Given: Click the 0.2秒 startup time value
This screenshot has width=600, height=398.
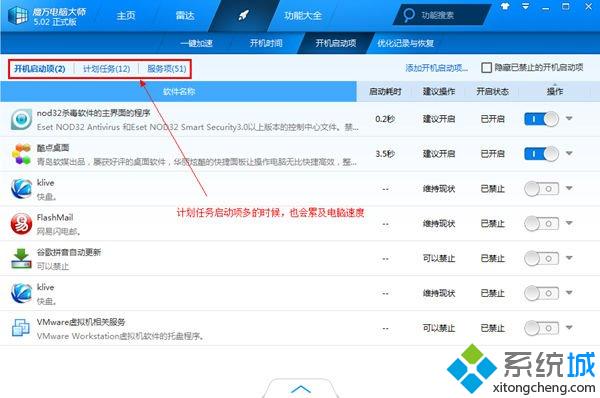Looking at the screenshot, I should [385, 119].
